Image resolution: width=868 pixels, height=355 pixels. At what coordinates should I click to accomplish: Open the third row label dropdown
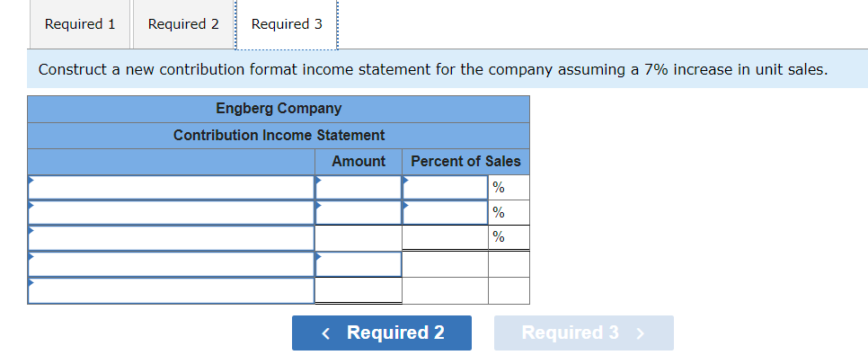[171, 238]
